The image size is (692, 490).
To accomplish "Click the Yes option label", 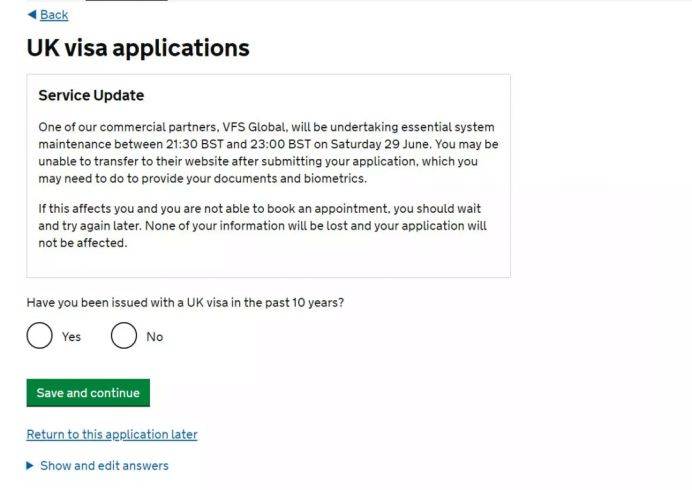I will click(71, 337).
